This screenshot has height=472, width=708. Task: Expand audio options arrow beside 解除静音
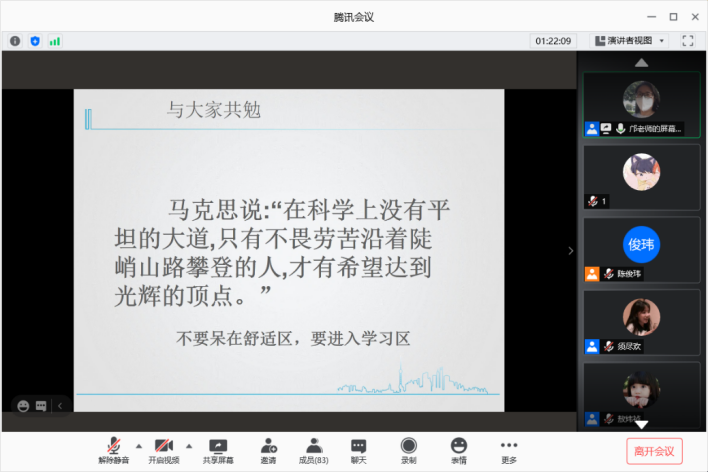[x=138, y=446]
